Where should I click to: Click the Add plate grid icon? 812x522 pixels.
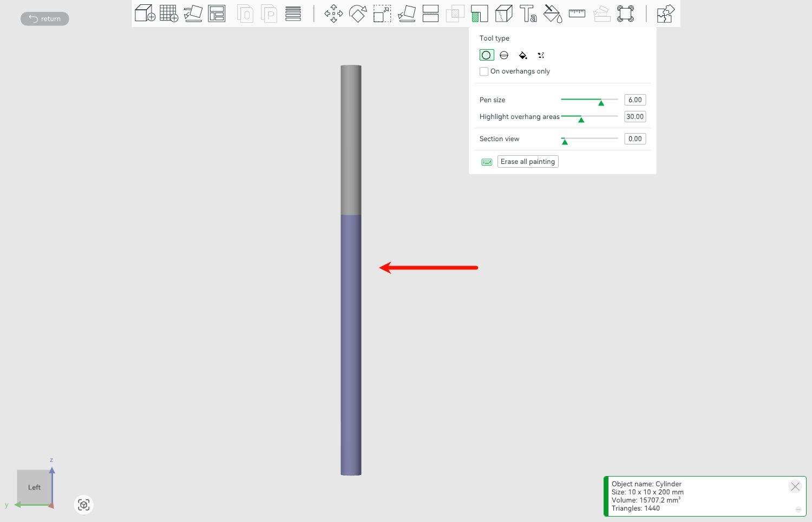pos(169,14)
